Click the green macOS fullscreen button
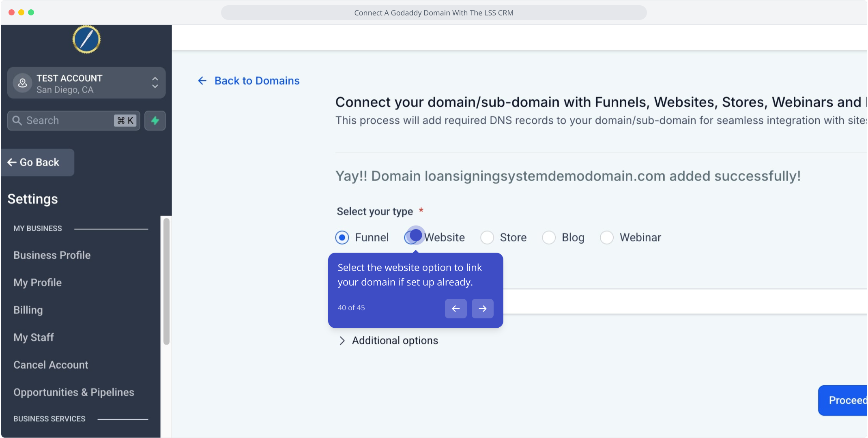The height and width of the screenshot is (438, 868). click(x=31, y=12)
